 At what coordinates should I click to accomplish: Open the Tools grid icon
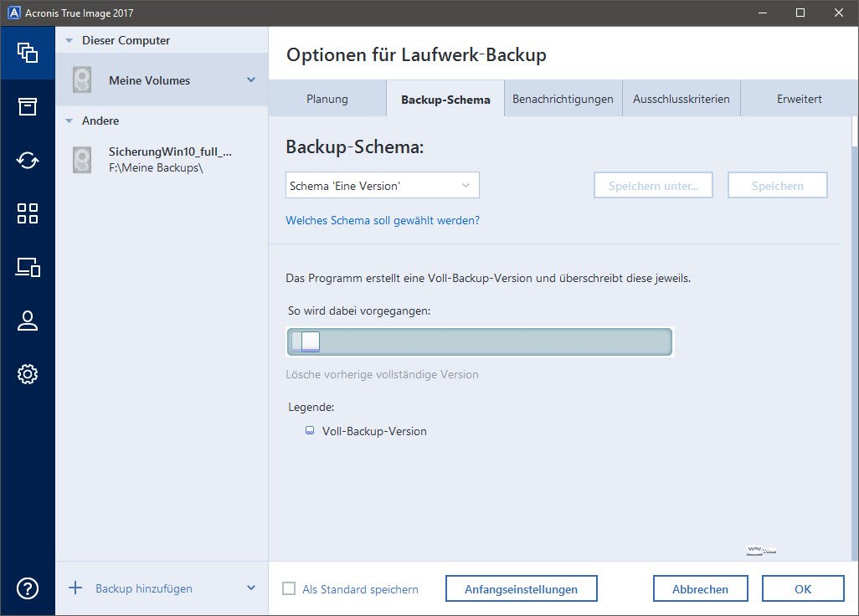pyautogui.click(x=28, y=213)
